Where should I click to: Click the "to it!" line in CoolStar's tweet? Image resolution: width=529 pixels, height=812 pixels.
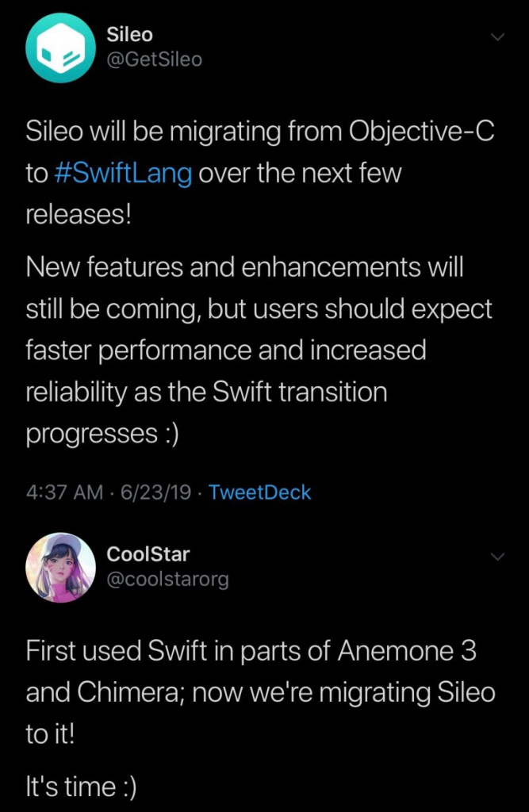pos(51,733)
